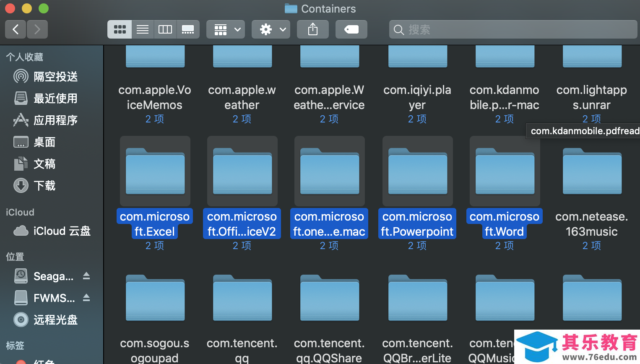Switch to column view mode

tap(165, 29)
